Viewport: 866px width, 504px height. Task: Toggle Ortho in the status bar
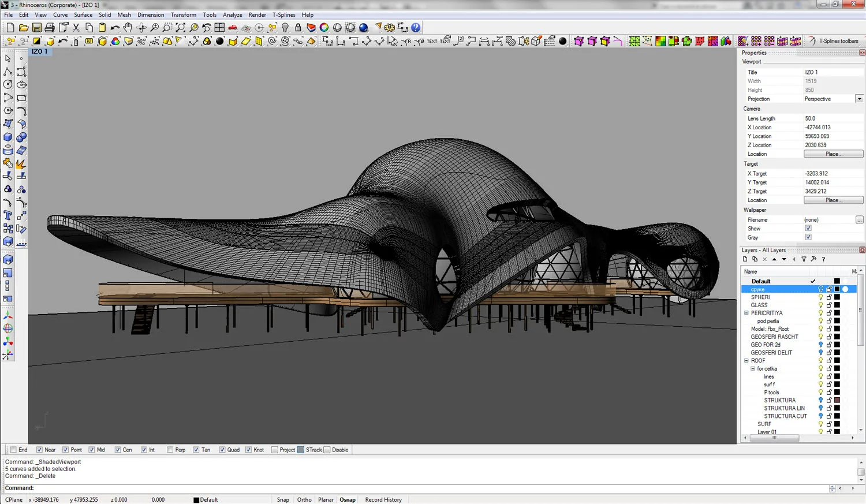click(x=304, y=499)
